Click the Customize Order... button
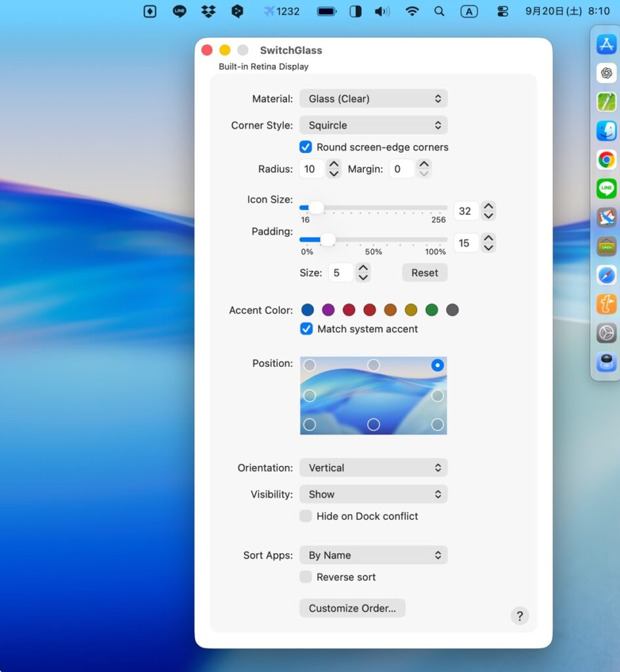 (352, 608)
